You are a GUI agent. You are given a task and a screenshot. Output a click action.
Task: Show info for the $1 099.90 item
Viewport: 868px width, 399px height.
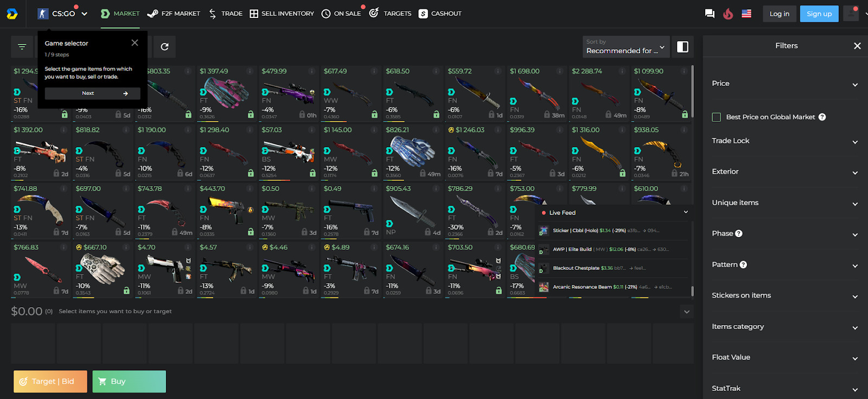pyautogui.click(x=684, y=71)
